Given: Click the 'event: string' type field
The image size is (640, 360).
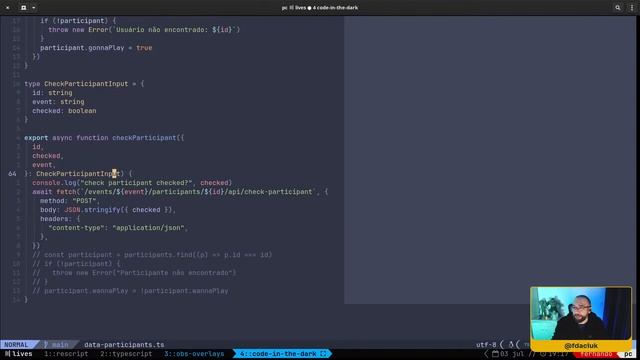Looking at the screenshot, I should pos(58,102).
